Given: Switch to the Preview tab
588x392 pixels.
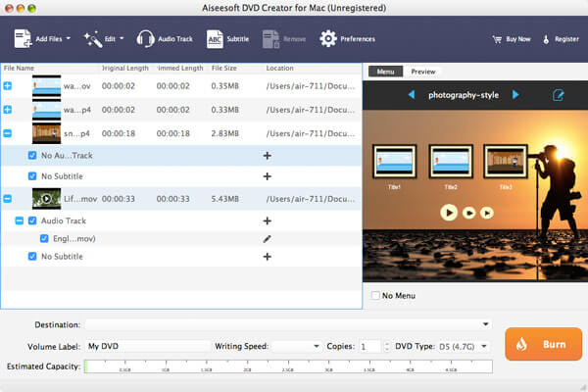Looking at the screenshot, I should coord(423,72).
